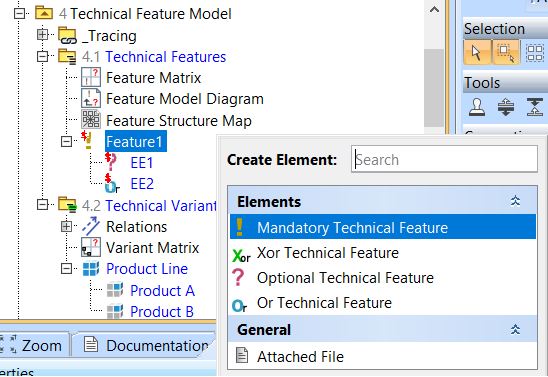Click the Product Line cube icon
This screenshot has width=548, height=377.
[x=91, y=269]
